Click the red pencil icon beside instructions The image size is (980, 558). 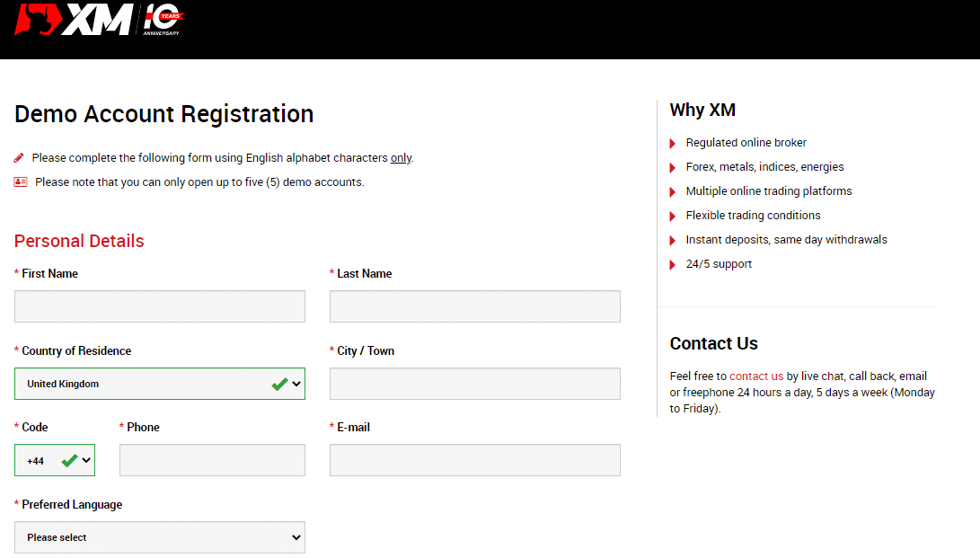[x=20, y=158]
